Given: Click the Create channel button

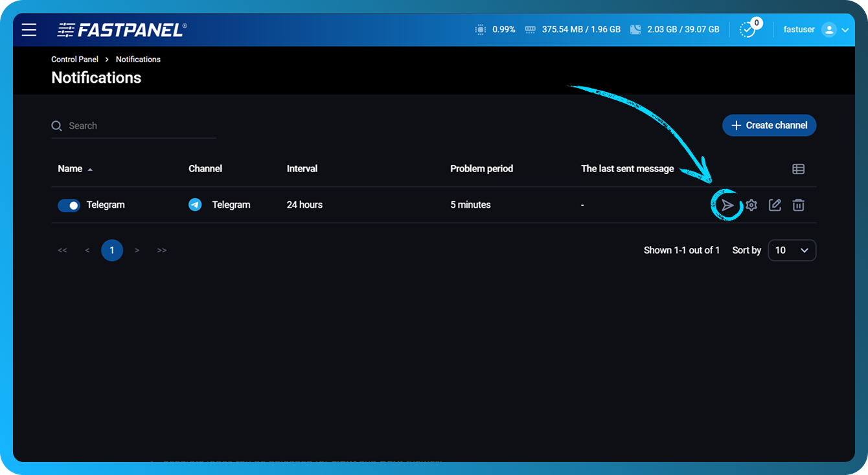Looking at the screenshot, I should 769,126.
